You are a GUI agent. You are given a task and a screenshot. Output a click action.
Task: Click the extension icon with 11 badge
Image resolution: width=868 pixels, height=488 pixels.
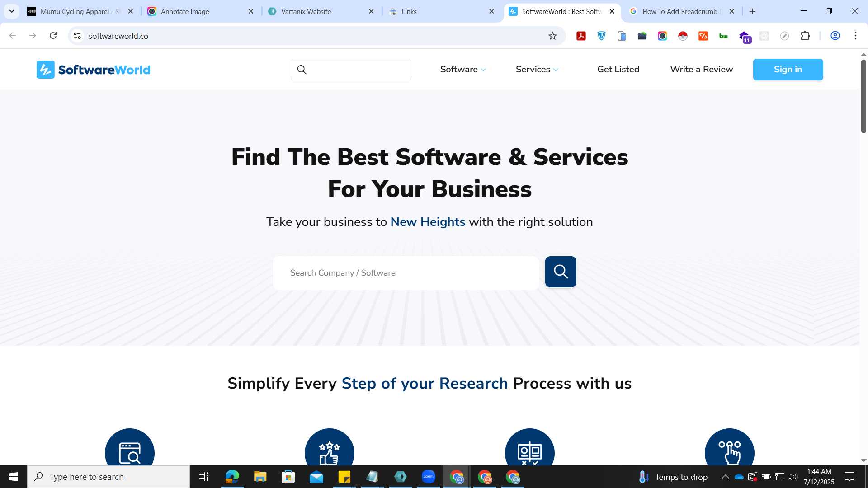(x=745, y=37)
